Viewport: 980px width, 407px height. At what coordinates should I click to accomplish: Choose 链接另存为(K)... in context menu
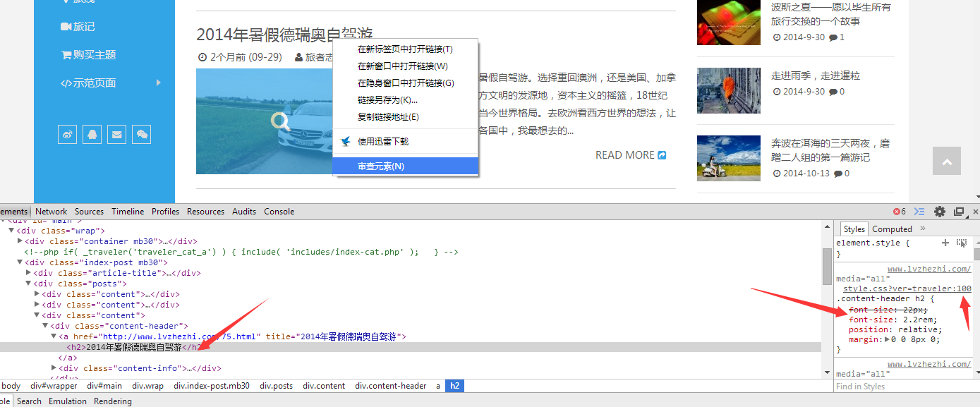pyautogui.click(x=405, y=100)
